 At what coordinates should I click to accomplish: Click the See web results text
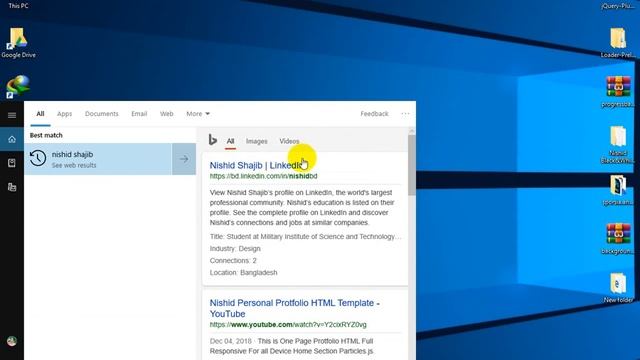[74, 165]
